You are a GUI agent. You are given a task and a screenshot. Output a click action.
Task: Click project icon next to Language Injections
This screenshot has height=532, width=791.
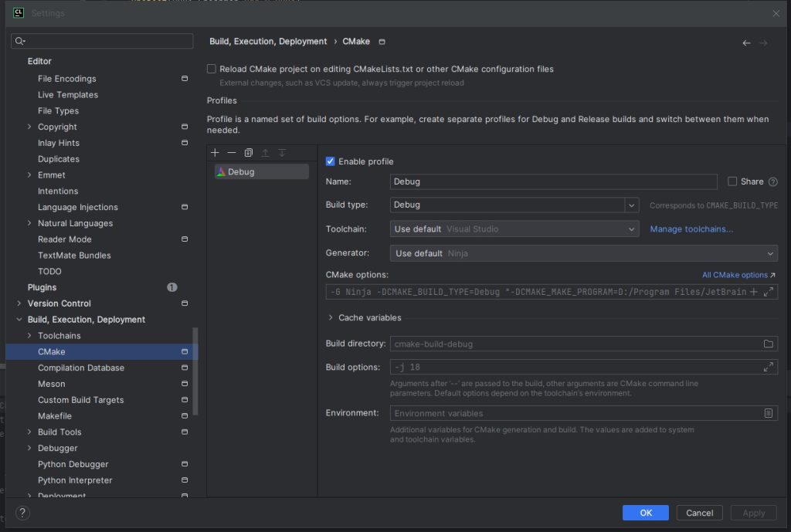185,207
